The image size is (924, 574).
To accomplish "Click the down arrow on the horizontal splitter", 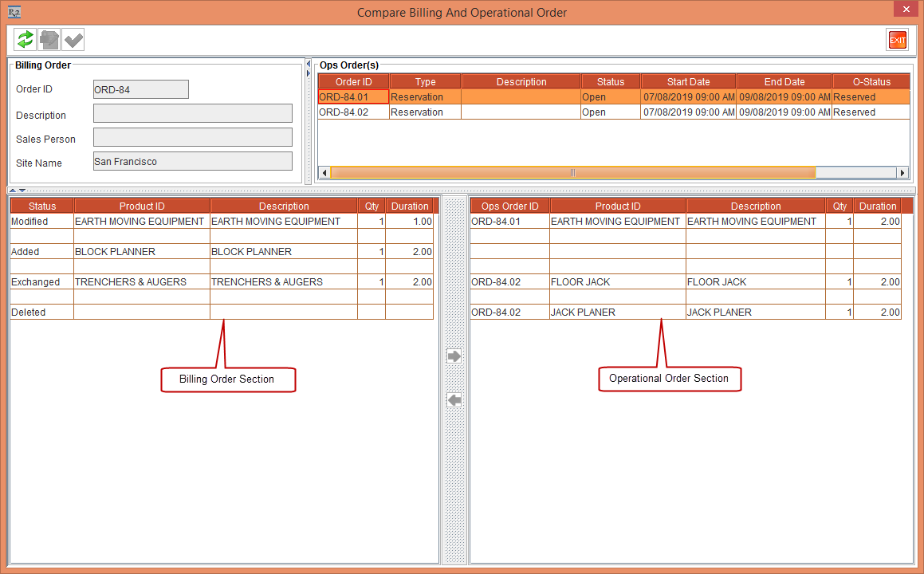I will (22, 190).
